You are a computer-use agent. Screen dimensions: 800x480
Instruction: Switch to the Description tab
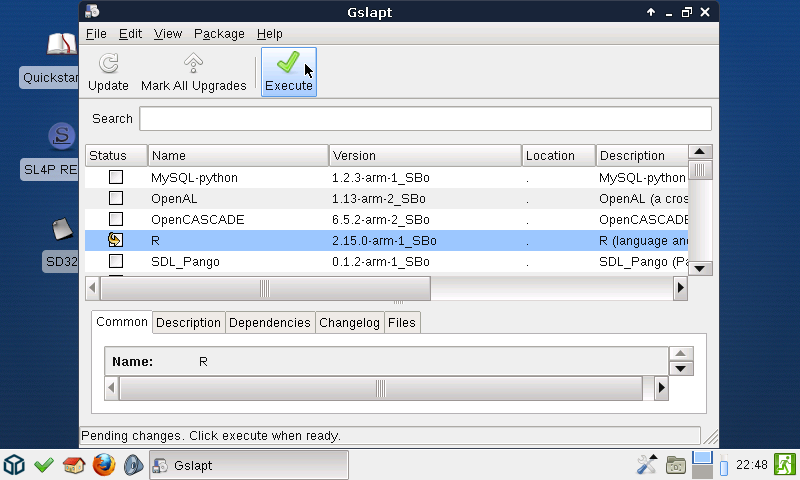pyautogui.click(x=188, y=322)
